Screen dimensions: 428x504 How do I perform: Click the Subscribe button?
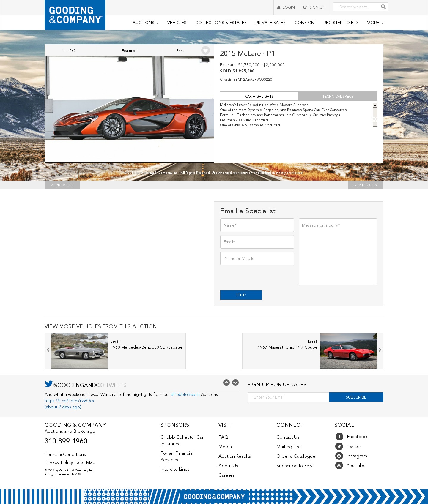click(x=356, y=397)
